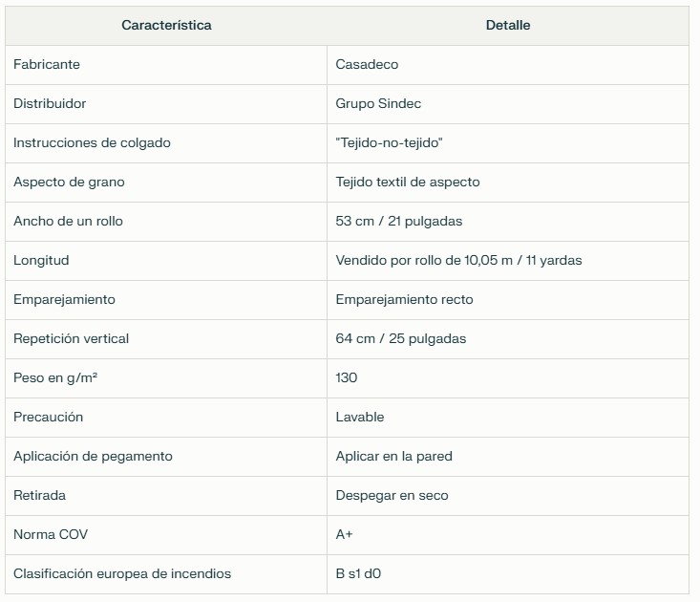700x602 pixels.
Task: Select the Grupo Sindec distributor cell
Action: (x=508, y=103)
